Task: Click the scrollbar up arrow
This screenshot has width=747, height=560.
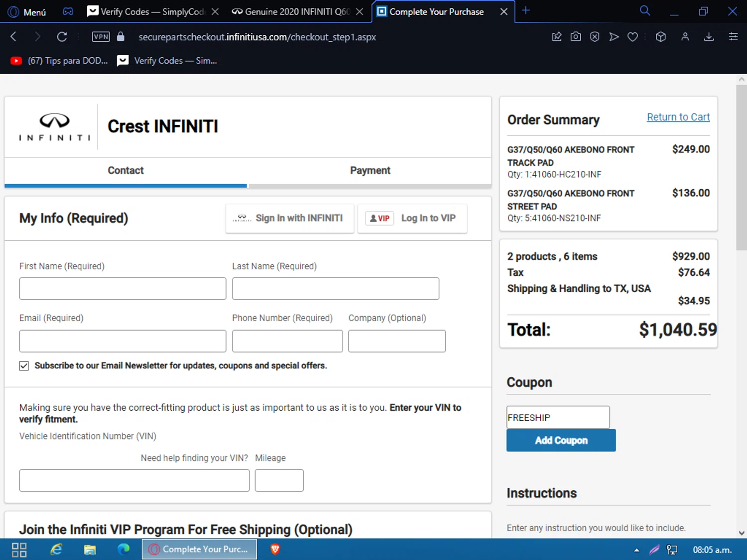Action: click(x=741, y=79)
